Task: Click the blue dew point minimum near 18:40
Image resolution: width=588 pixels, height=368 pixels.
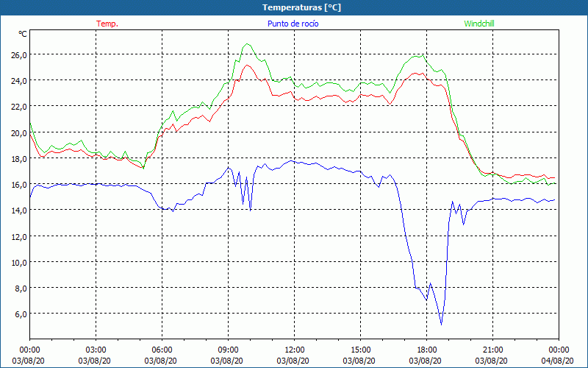Action: 442,325
